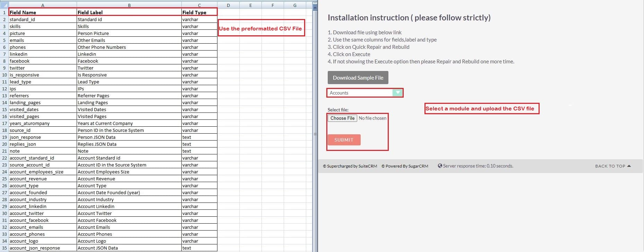Image resolution: width=644 pixels, height=252 pixels.
Task: Click the 'account_employees_size' cell
Action: coord(43,172)
